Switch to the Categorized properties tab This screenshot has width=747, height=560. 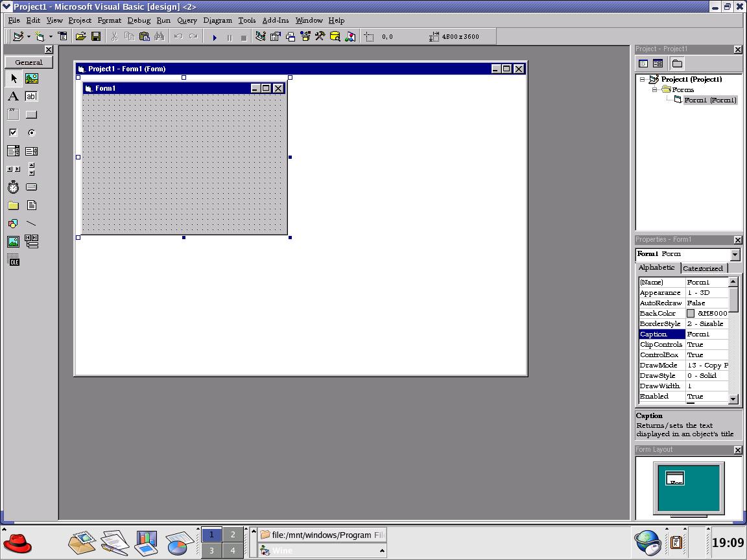(703, 268)
